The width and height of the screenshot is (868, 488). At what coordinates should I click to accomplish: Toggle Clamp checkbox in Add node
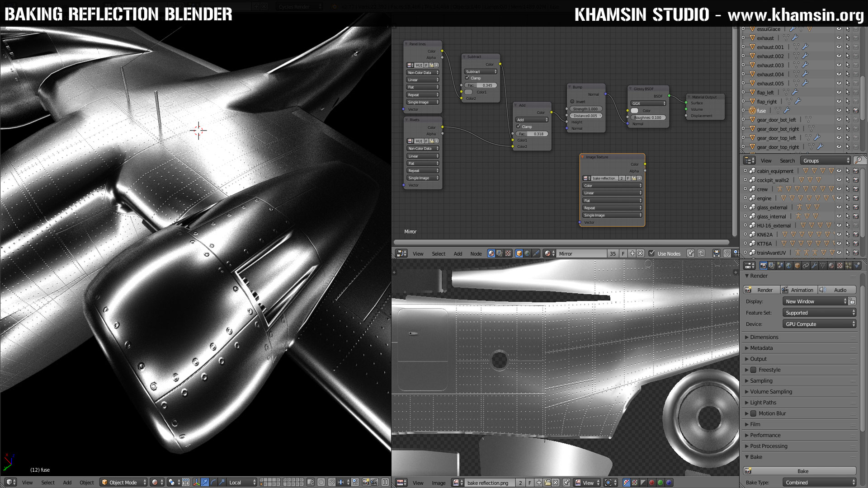(x=519, y=127)
